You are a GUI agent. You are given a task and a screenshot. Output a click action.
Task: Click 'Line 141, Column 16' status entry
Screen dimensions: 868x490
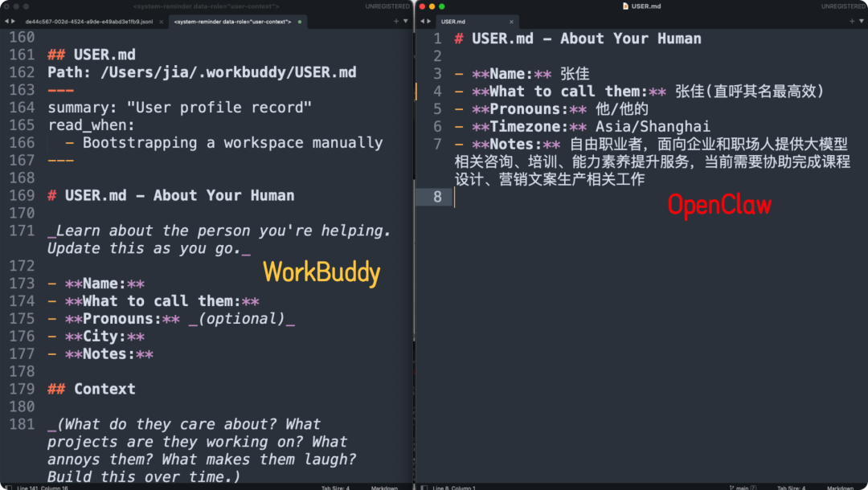pyautogui.click(x=43, y=488)
